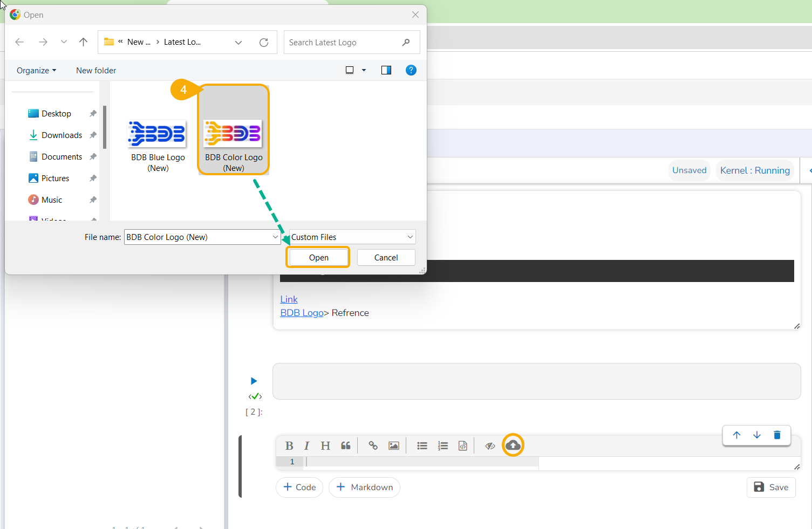Click the 'Latest Lo...' breadcrumb segment
Viewport: 812px width, 529px height.
pyautogui.click(x=182, y=42)
